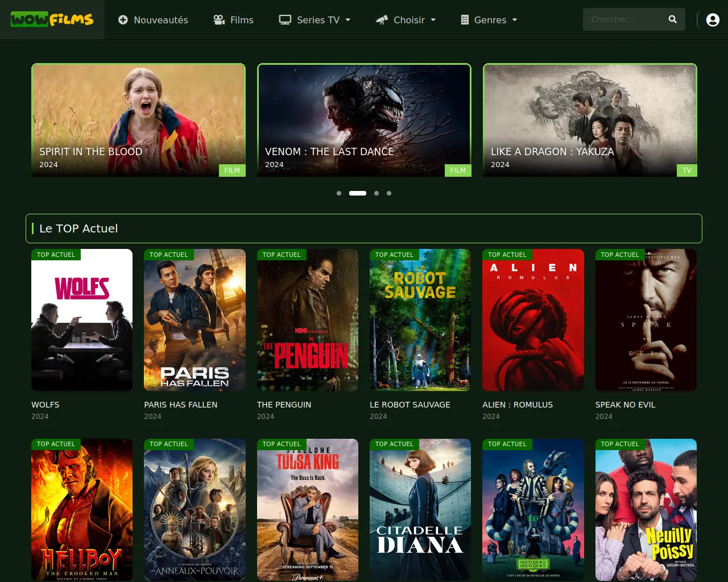Click the TV badge on Like a Dragon
Image resolution: width=728 pixels, height=582 pixels.
click(687, 170)
